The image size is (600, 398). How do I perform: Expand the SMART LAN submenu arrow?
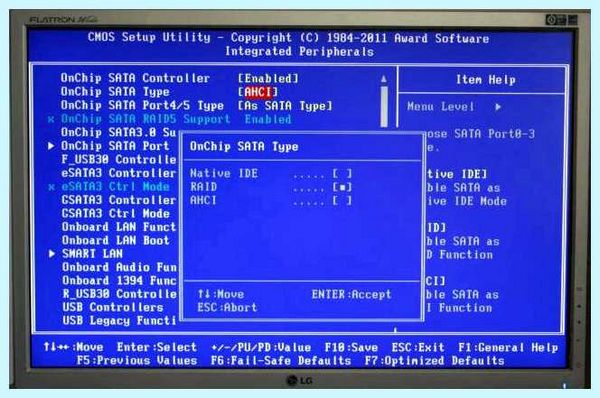click(52, 253)
